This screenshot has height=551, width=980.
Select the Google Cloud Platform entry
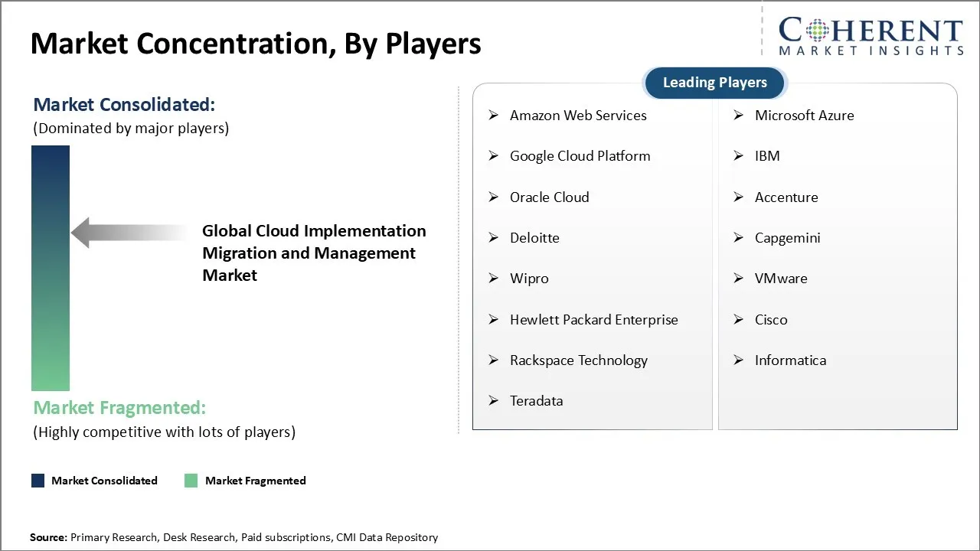[580, 156]
